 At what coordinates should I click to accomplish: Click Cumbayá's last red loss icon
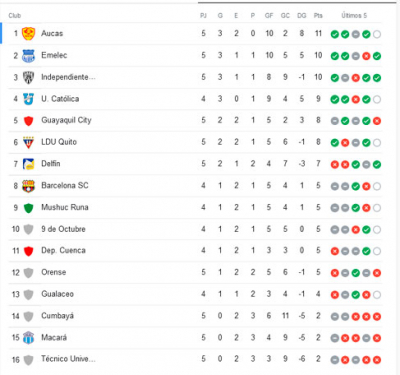[x=377, y=316]
